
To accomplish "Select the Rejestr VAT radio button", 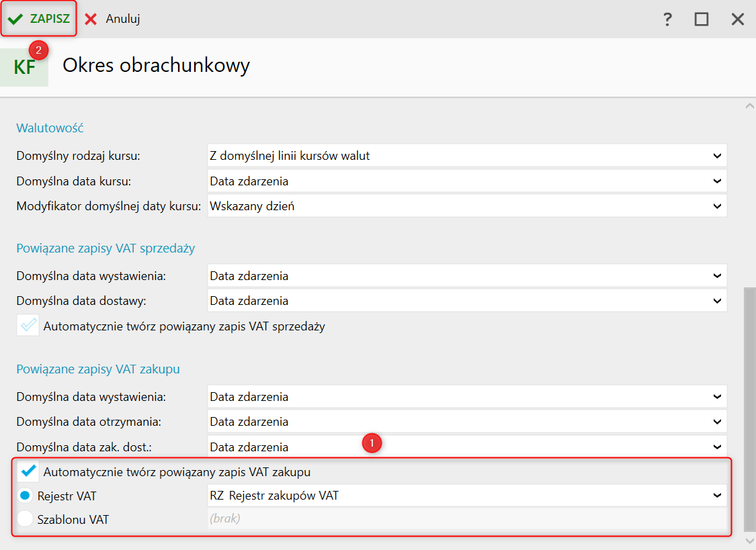I will tap(25, 496).
